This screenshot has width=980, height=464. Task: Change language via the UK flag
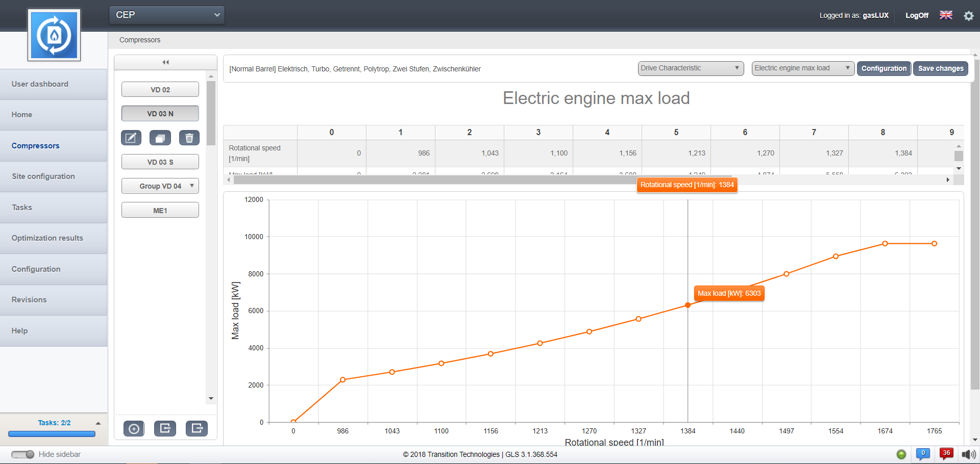pos(946,15)
